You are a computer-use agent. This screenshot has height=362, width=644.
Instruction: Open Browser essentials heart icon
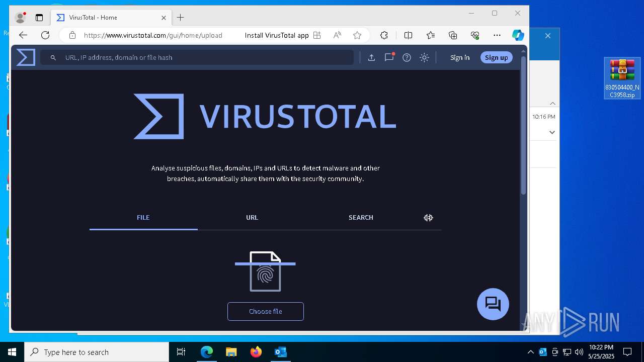[475, 35]
